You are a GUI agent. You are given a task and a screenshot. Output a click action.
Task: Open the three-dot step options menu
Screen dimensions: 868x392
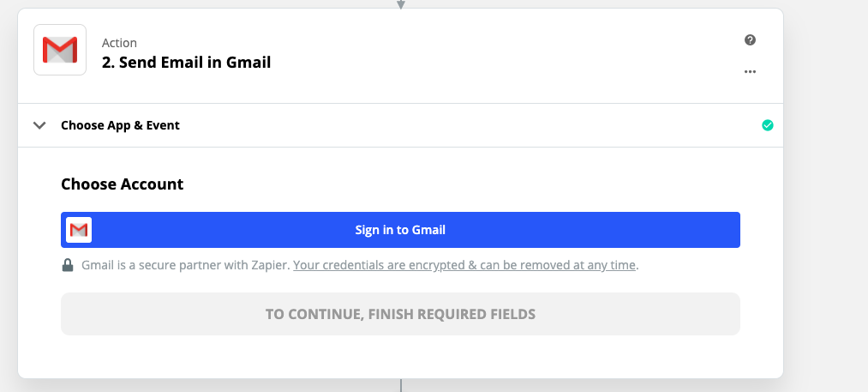coord(751,72)
